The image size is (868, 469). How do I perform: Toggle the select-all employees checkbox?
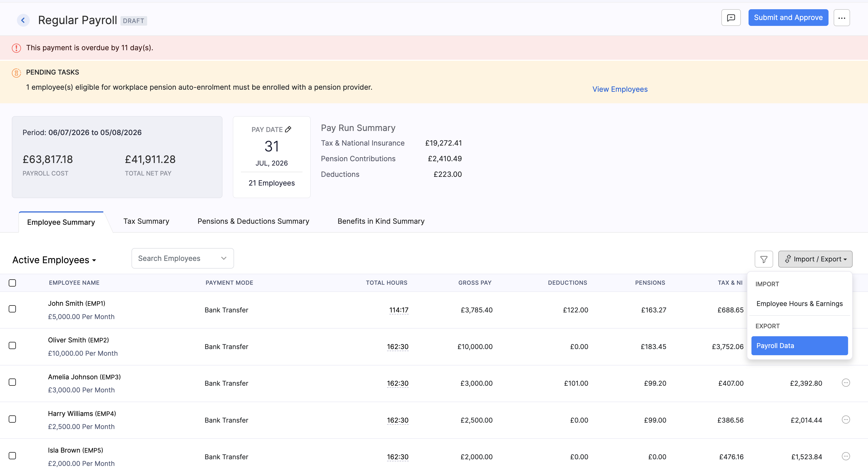point(13,283)
